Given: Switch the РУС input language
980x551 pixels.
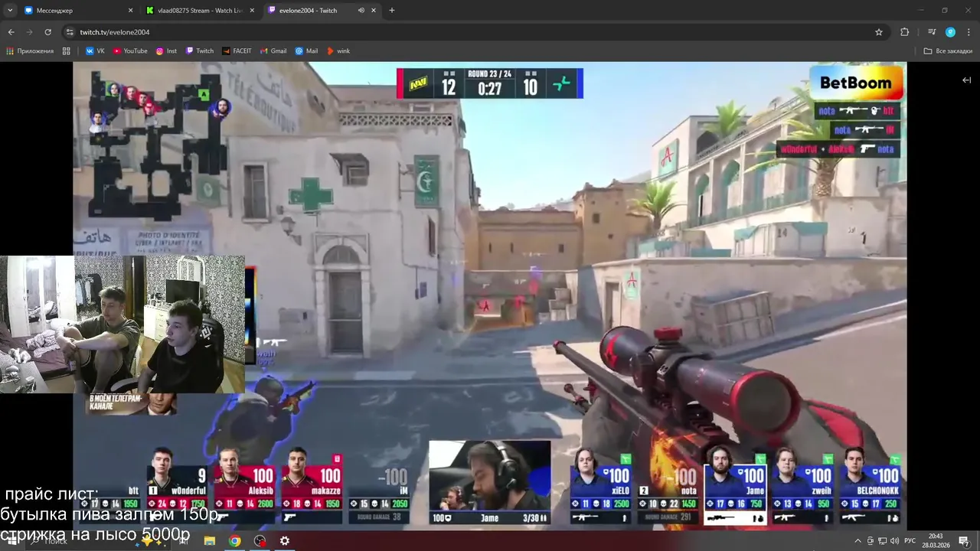Looking at the screenshot, I should pyautogui.click(x=910, y=541).
